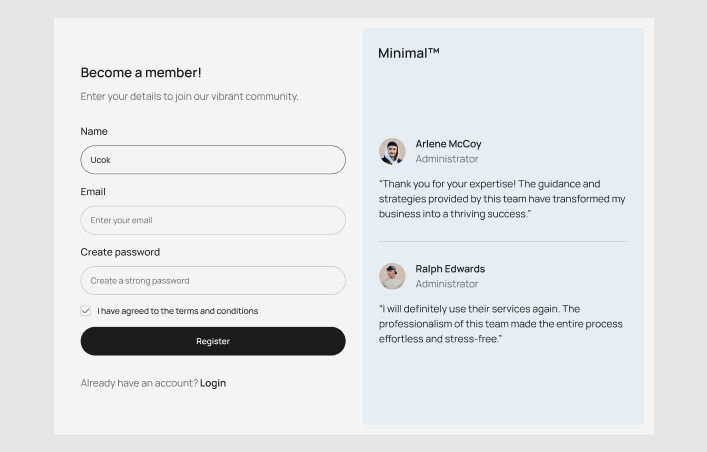The image size is (707, 452).
Task: Select the 'Create a strong password' field
Action: tap(213, 281)
